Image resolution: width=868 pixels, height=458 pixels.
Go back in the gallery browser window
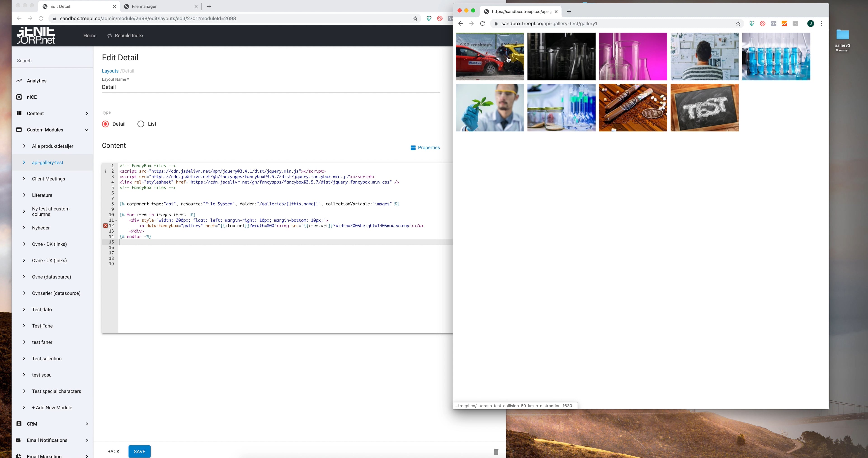click(460, 23)
